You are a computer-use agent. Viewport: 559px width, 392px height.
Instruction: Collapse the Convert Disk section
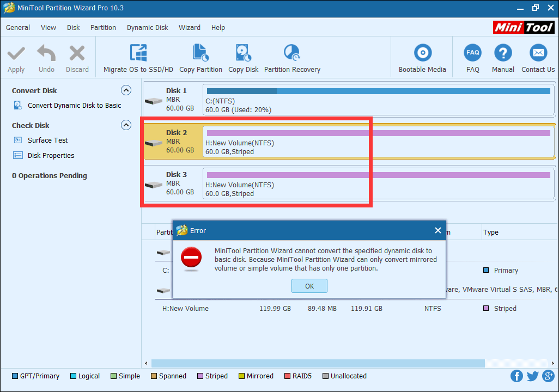tap(126, 90)
